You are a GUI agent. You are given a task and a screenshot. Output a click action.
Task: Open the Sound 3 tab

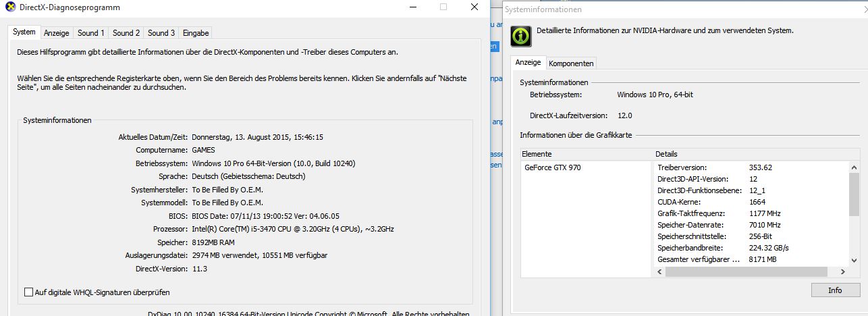[x=161, y=32]
